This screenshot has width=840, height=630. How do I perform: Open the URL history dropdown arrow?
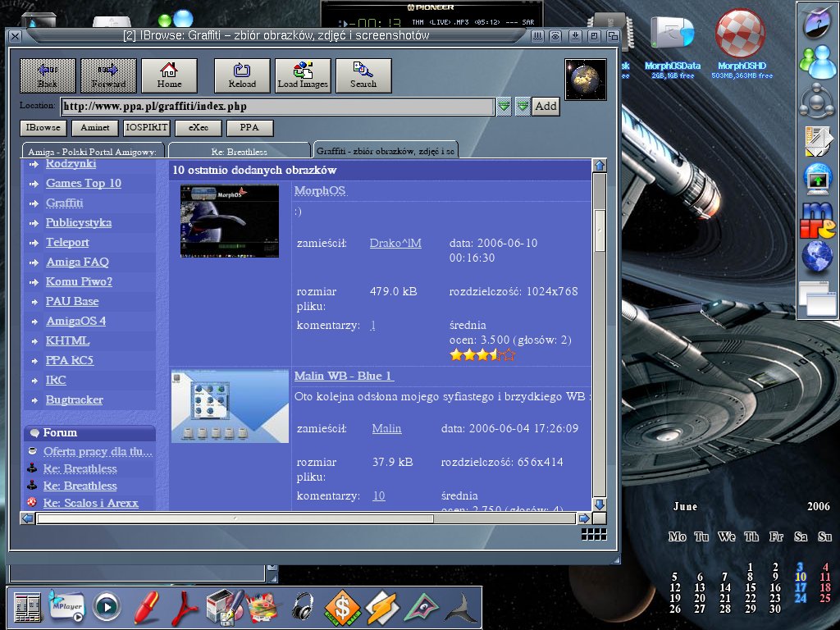(504, 106)
